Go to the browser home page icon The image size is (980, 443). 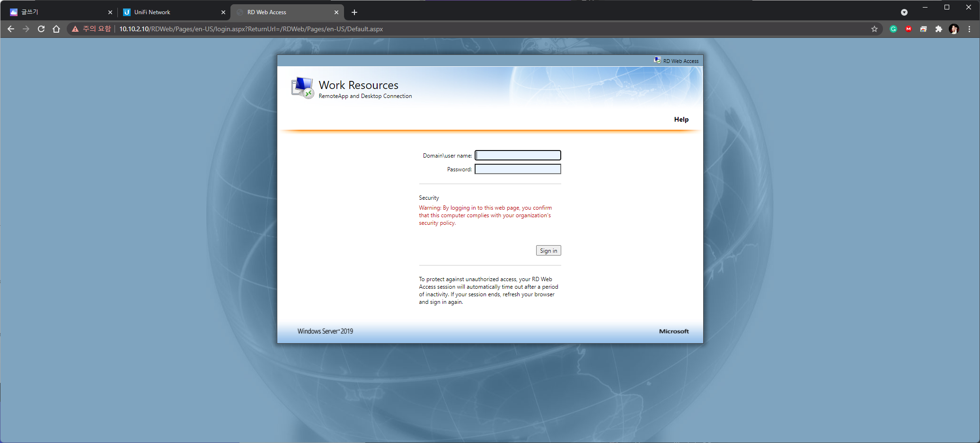(56, 29)
